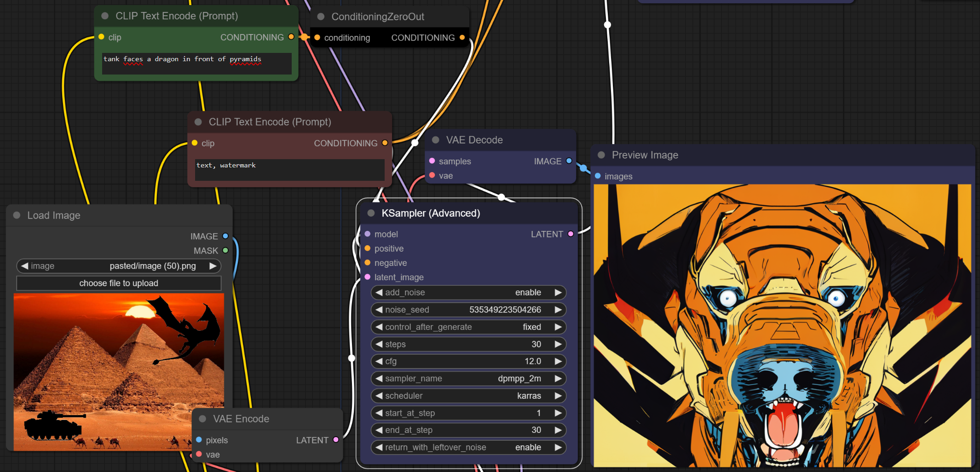
Task: Toggle the add_noise enable setting
Action: [468, 293]
